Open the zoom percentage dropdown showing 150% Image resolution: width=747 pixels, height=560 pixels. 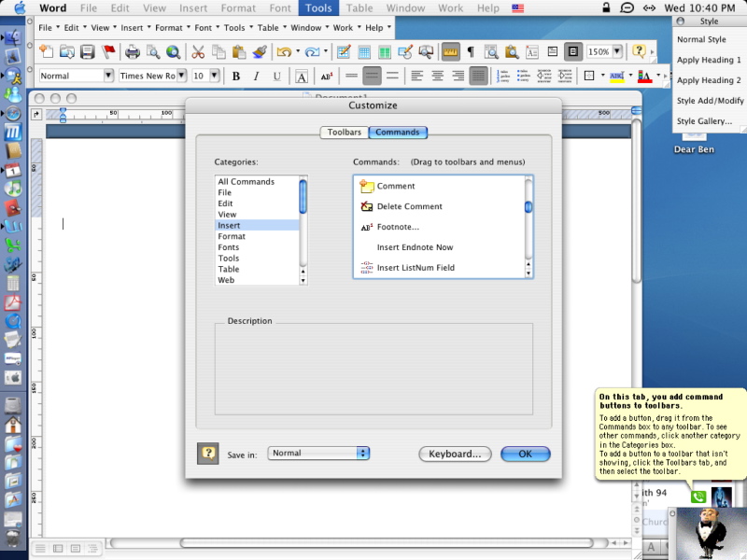[x=618, y=52]
